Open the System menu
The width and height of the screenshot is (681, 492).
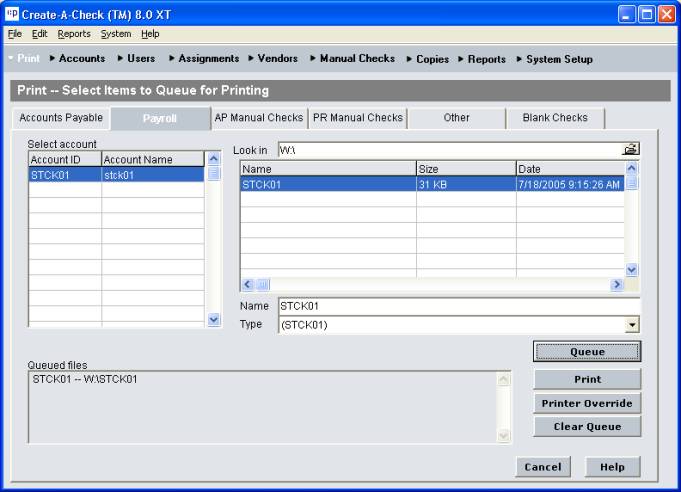click(x=116, y=34)
